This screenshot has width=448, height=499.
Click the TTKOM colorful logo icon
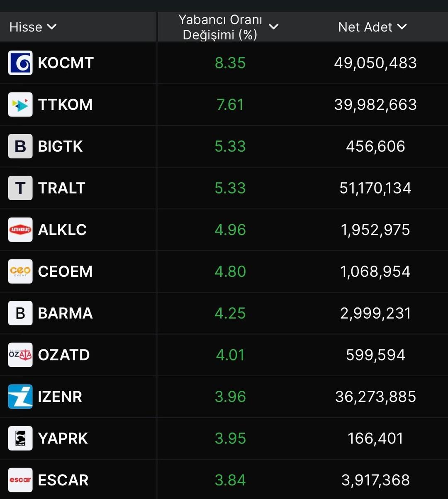pos(20,105)
